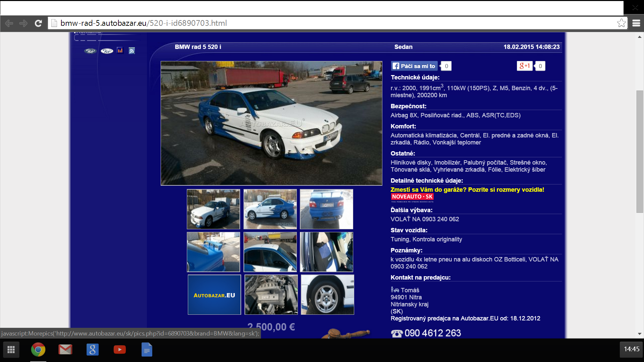Image resolution: width=644 pixels, height=362 pixels.
Task: Open Google Docs from the shelf
Action: click(x=147, y=350)
